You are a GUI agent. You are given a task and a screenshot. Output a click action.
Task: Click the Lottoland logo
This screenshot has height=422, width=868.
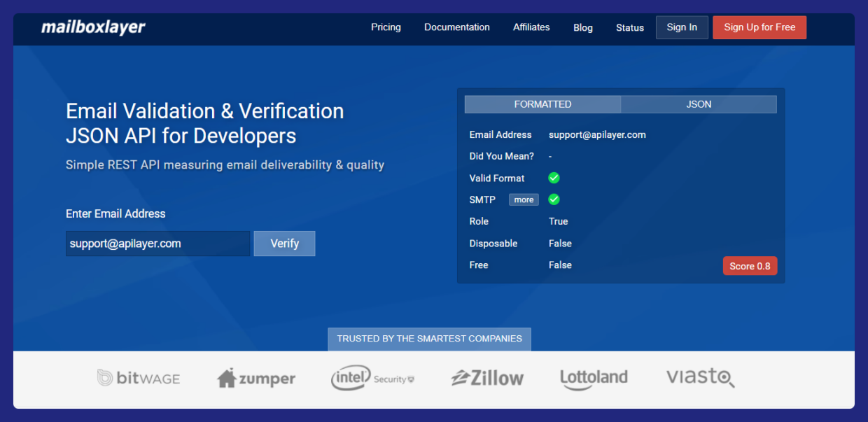pos(594,378)
